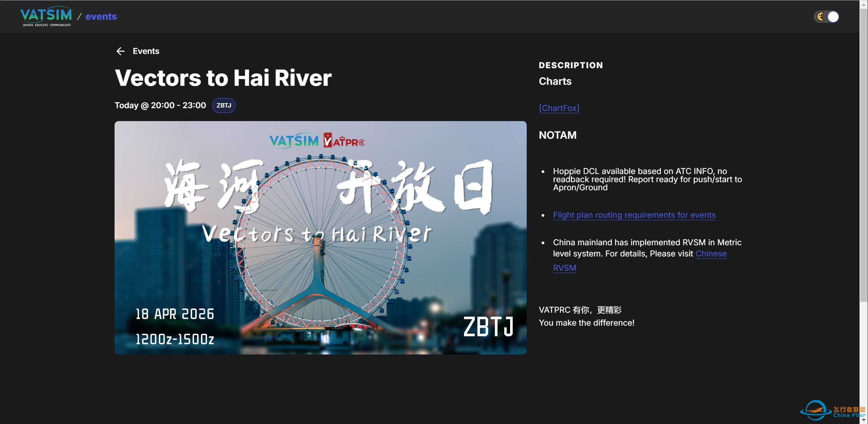
Task: Click the Charts heading
Action: click(555, 81)
